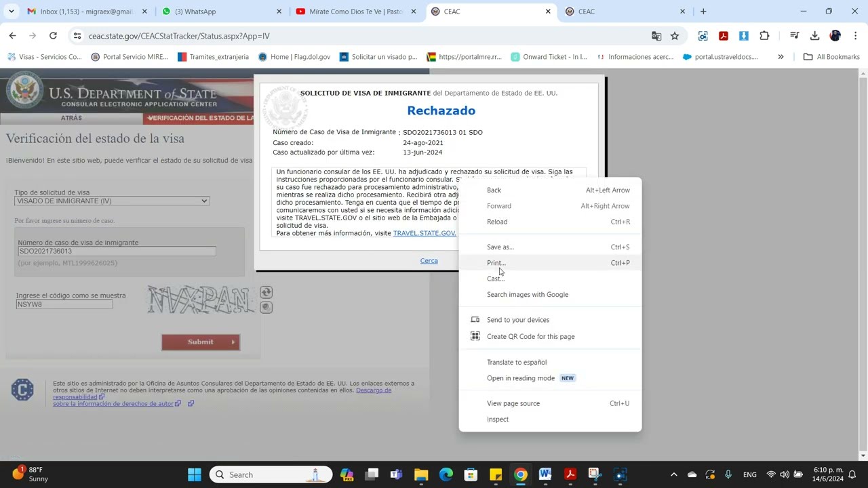
Task: Choose View page source
Action: (x=550, y=403)
